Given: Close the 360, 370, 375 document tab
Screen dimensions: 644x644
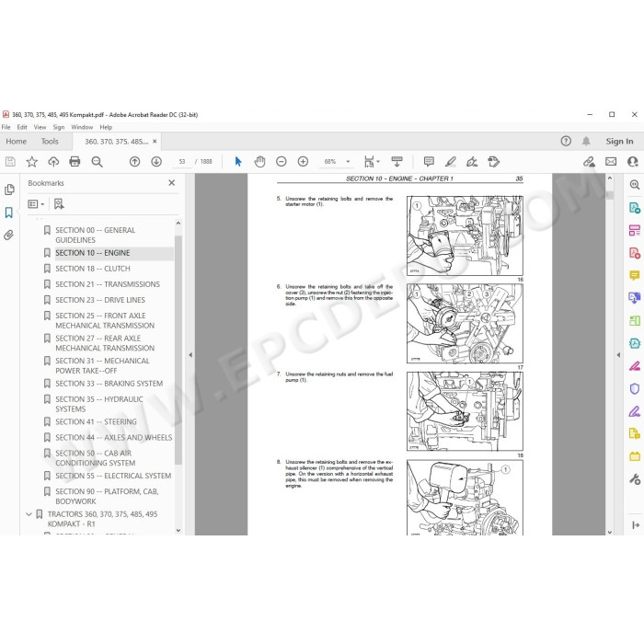Looking at the screenshot, I should (x=155, y=142).
